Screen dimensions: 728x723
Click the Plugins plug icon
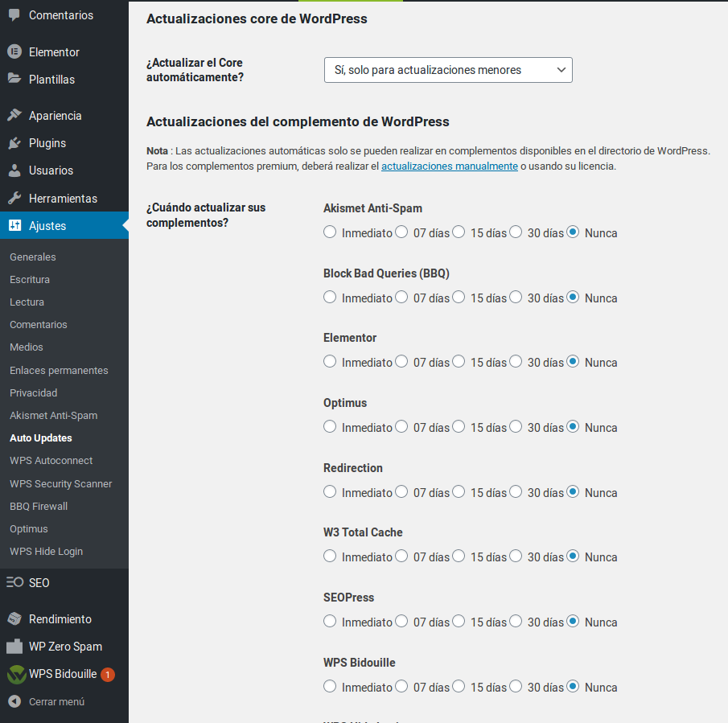(x=14, y=143)
